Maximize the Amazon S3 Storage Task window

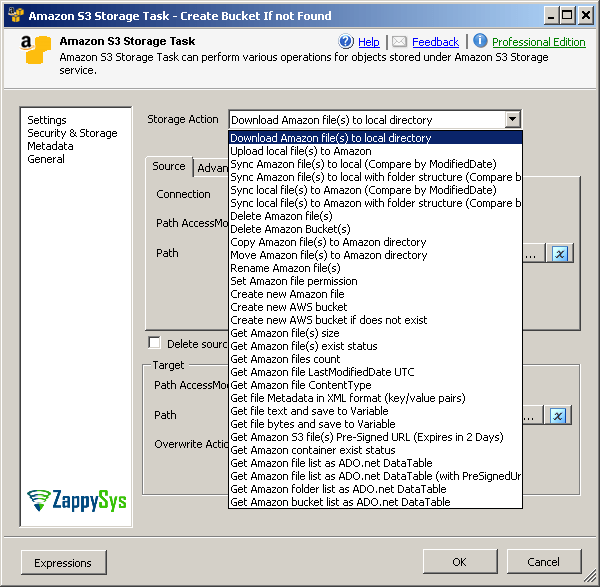pyautogui.click(x=567, y=16)
